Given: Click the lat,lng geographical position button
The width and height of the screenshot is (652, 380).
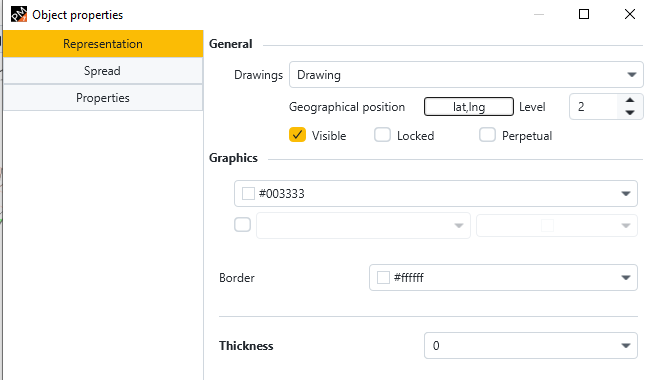Looking at the screenshot, I should click(469, 107).
